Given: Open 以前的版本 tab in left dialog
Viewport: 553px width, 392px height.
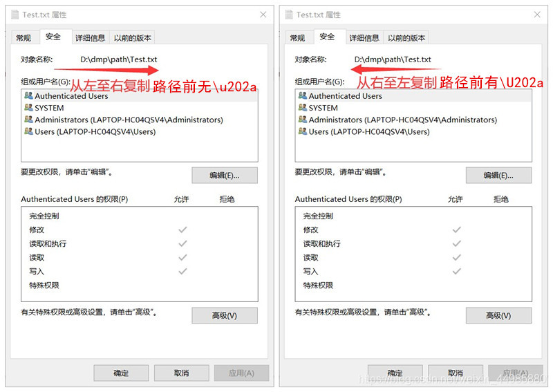Looking at the screenshot, I should point(132,38).
